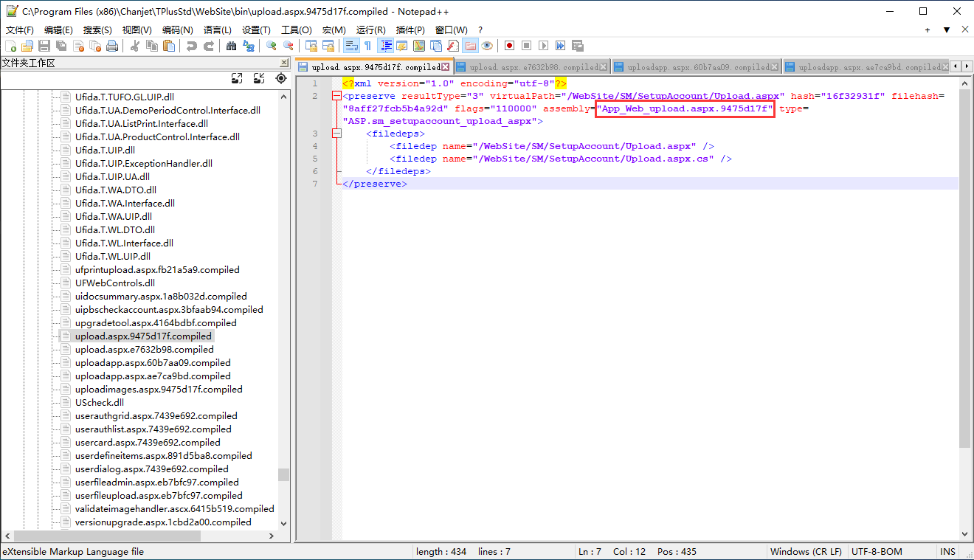Click the Cut scissors icon
Image resolution: width=974 pixels, height=560 pixels.
134,46
